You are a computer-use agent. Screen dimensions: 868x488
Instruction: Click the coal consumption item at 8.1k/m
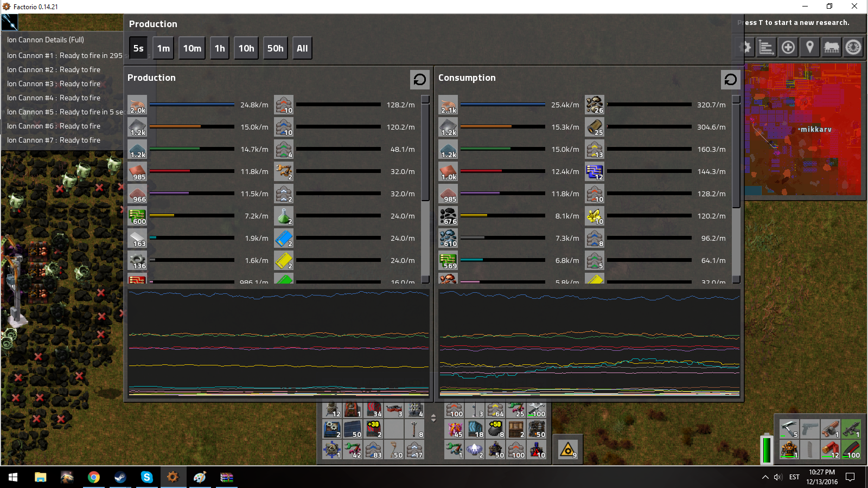click(x=448, y=216)
